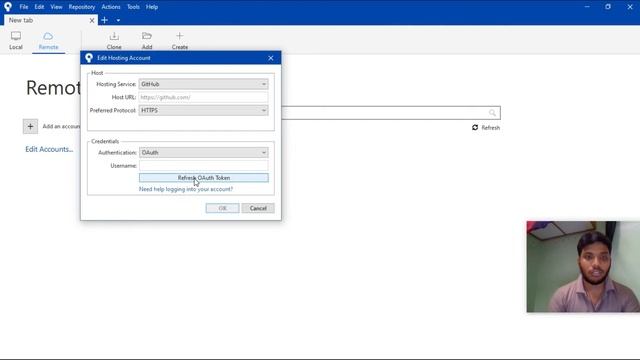The height and width of the screenshot is (360, 640).
Task: Click the search magnifier icon
Action: pos(492,113)
